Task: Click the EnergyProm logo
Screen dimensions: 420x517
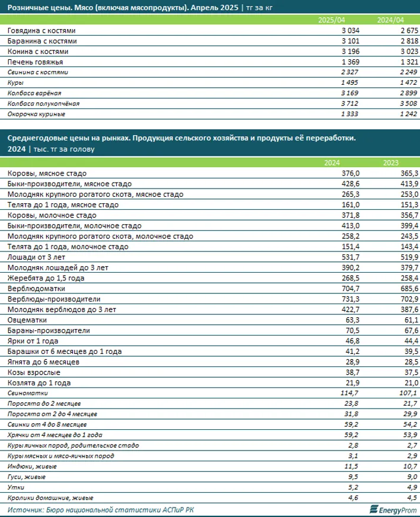Action: 392,509
